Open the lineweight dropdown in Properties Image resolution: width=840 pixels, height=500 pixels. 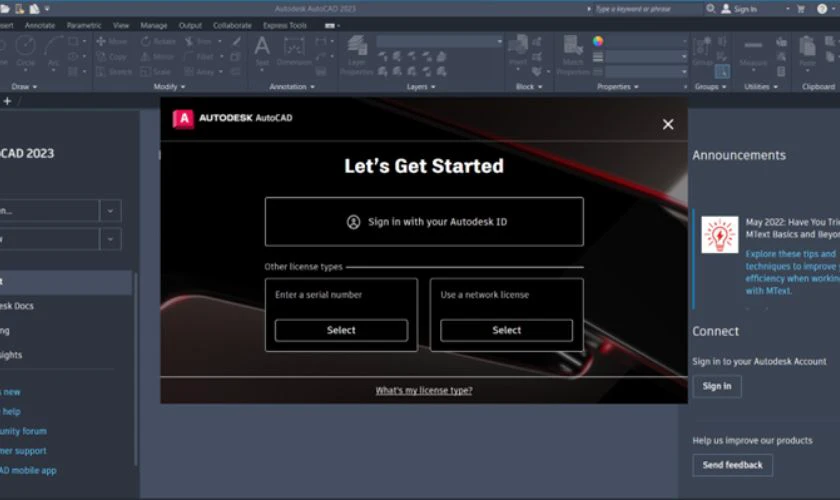(x=646, y=56)
